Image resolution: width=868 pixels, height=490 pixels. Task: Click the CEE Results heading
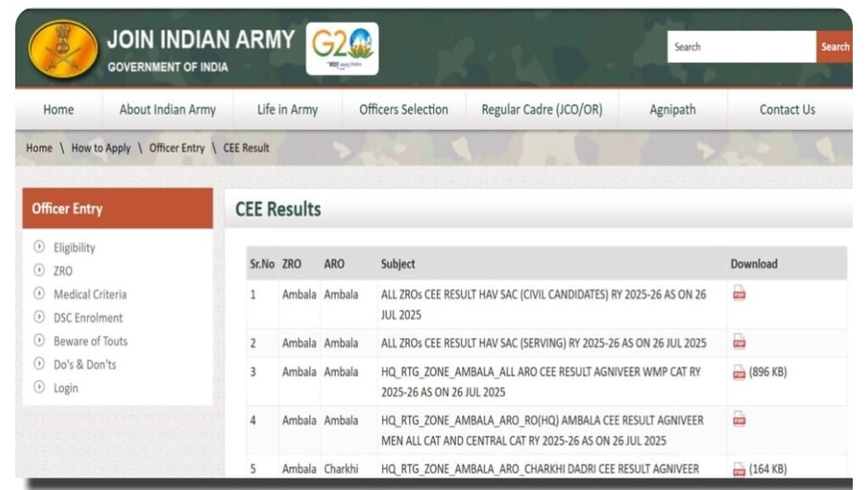click(x=278, y=209)
